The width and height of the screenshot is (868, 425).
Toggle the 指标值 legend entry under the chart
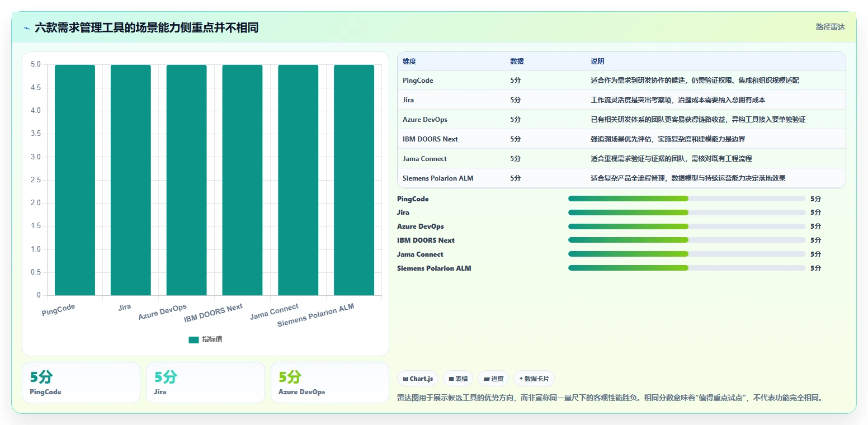click(205, 339)
